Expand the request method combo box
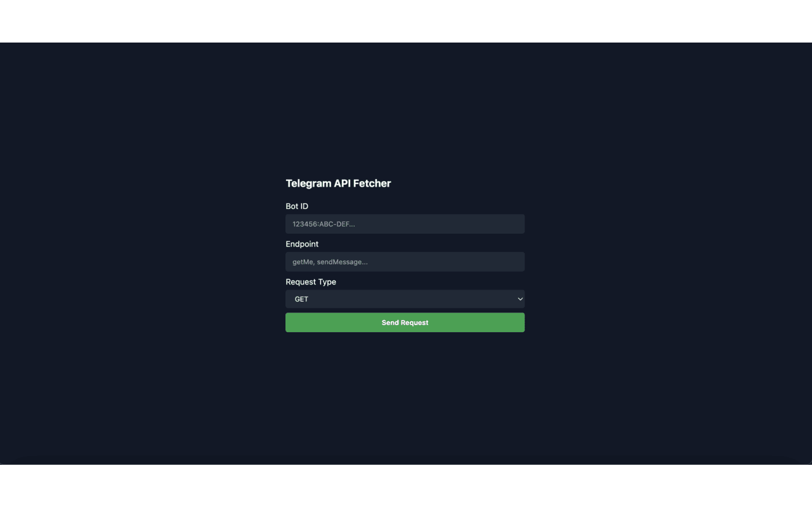The image size is (812, 508). coord(405,299)
